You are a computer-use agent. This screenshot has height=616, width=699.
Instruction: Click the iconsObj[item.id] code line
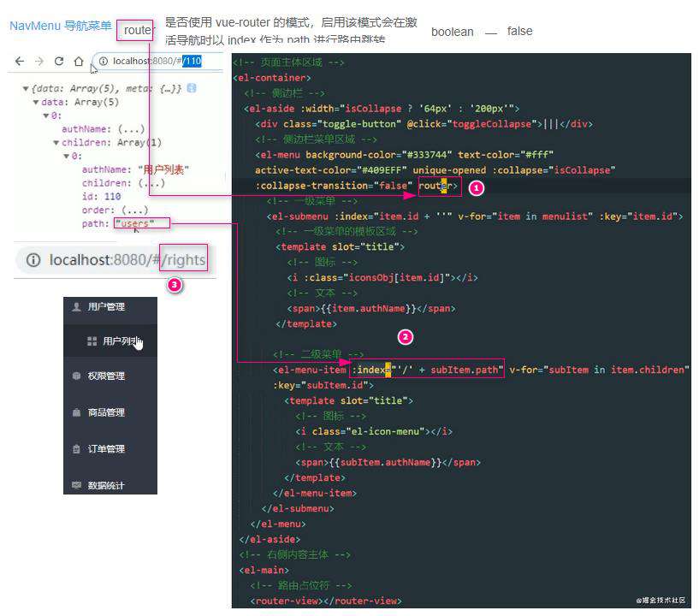pyautogui.click(x=382, y=278)
